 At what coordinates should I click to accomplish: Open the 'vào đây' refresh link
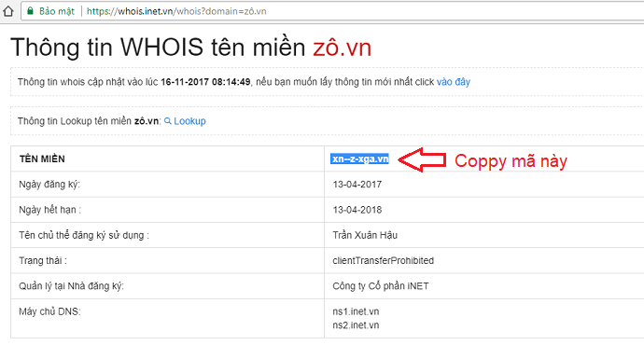click(454, 82)
